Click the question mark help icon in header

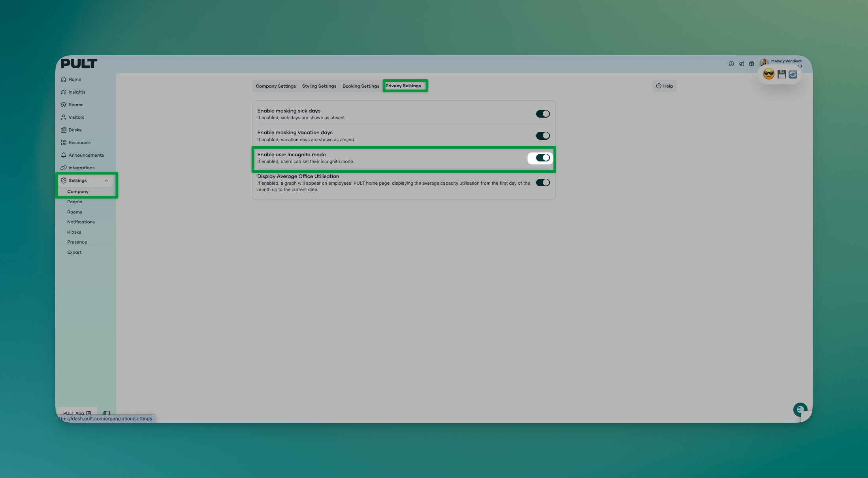pyautogui.click(x=731, y=64)
